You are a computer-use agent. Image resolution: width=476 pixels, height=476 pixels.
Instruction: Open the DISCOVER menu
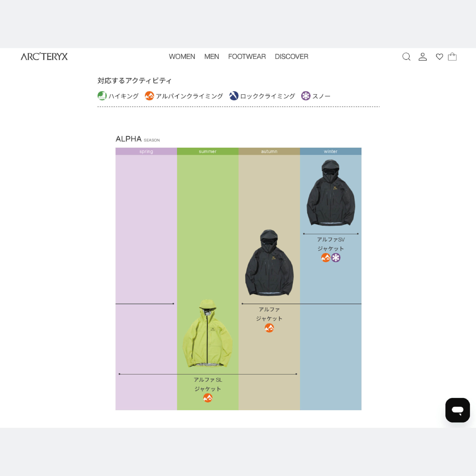click(292, 57)
